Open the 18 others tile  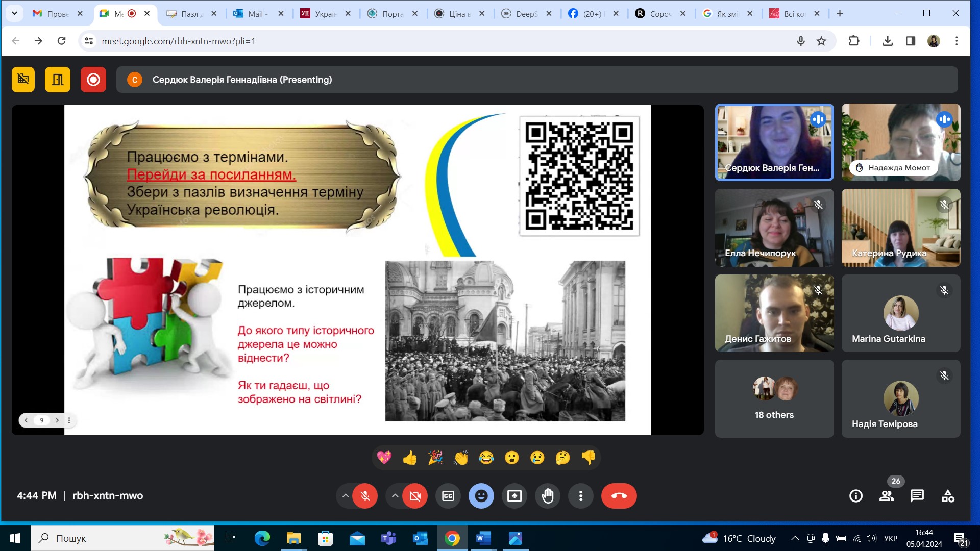point(774,398)
